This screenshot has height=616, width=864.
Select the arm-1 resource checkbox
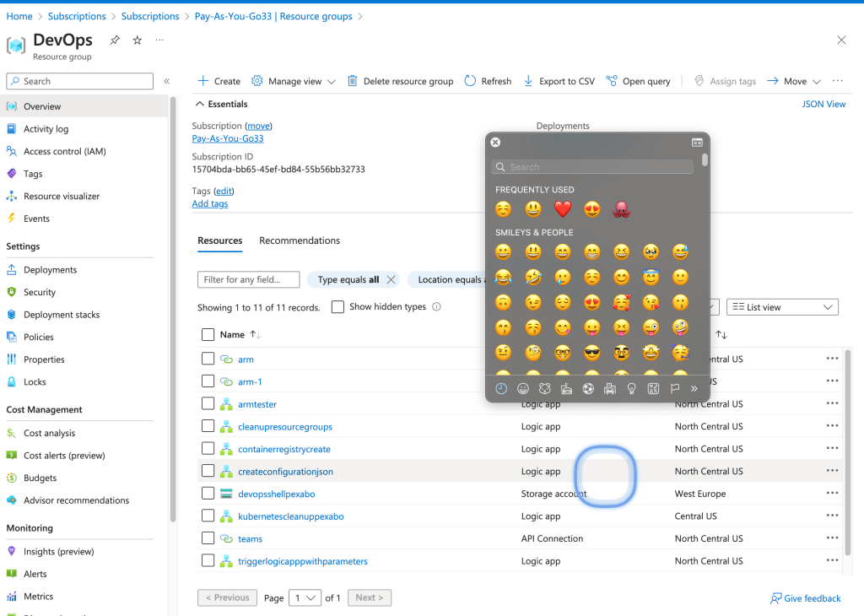click(208, 381)
